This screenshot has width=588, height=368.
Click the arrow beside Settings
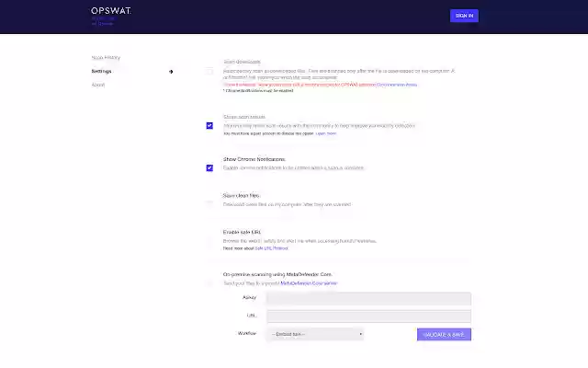pos(171,72)
